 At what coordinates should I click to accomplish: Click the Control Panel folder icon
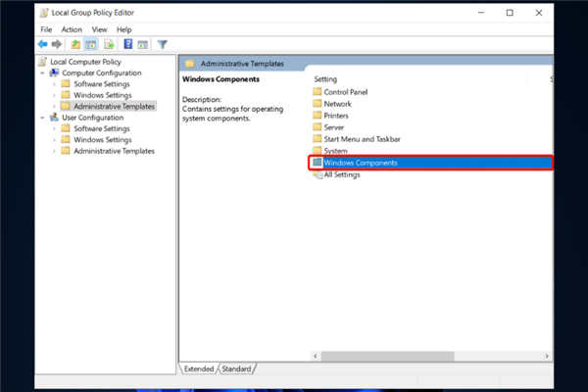pos(318,91)
